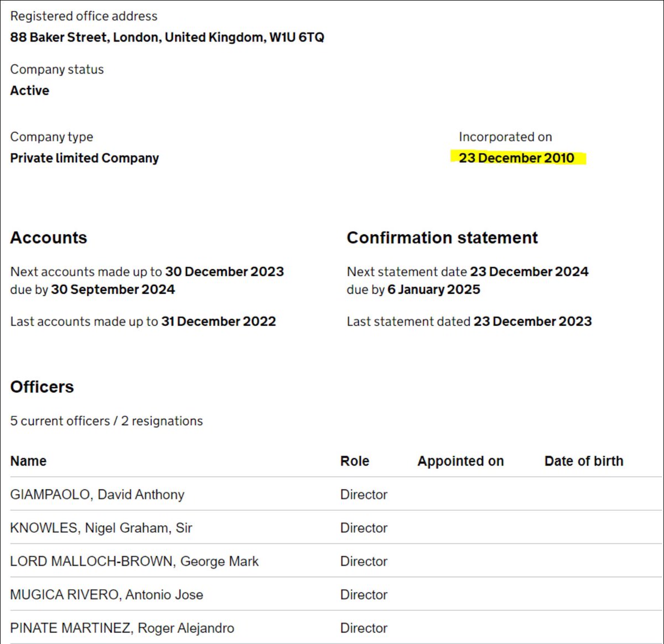664x644 pixels.
Task: Click the accounts due by 30 September 2024 date
Action: click(x=113, y=289)
